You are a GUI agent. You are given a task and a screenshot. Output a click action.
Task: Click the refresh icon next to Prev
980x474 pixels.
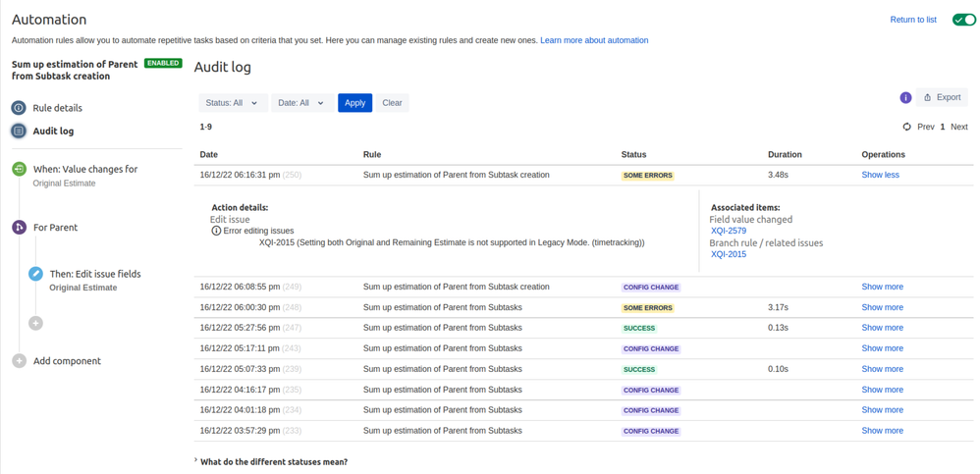click(906, 127)
